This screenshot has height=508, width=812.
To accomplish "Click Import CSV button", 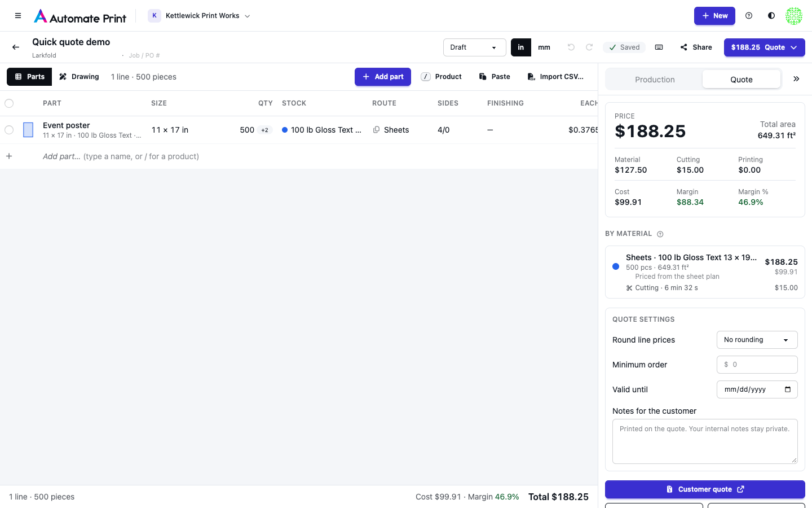I will click(x=555, y=77).
